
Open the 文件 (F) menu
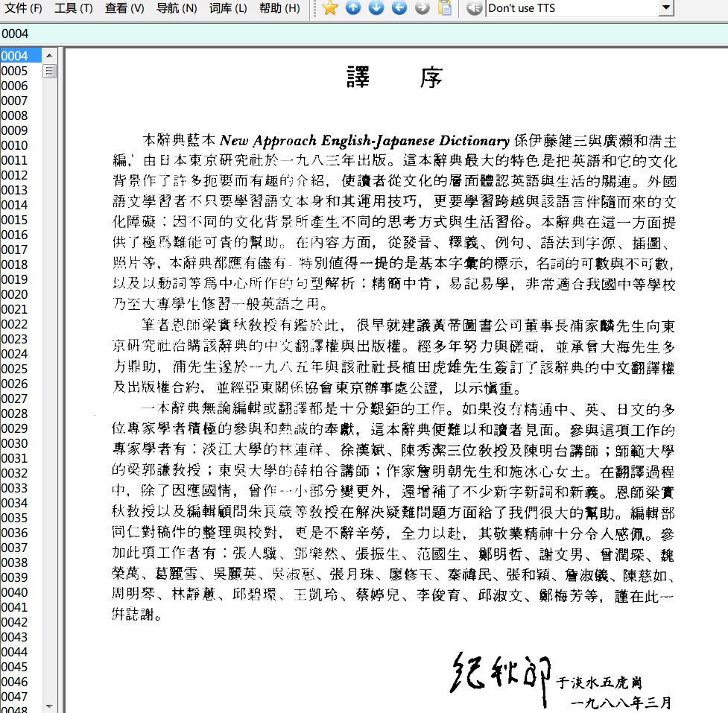(23, 8)
